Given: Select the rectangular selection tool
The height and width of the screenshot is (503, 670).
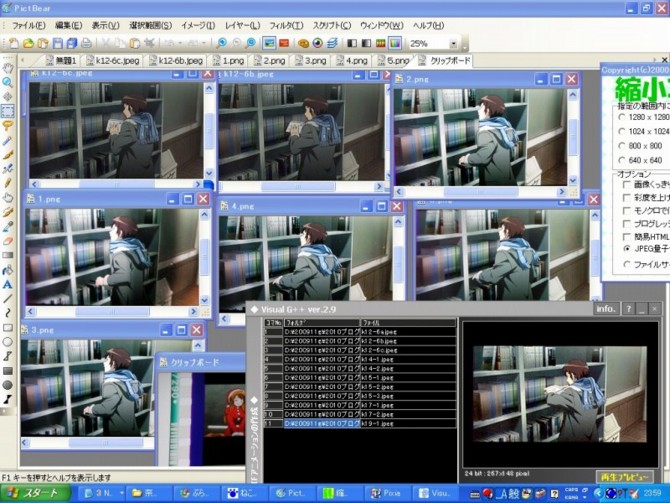Looking at the screenshot, I should pyautogui.click(x=8, y=111).
